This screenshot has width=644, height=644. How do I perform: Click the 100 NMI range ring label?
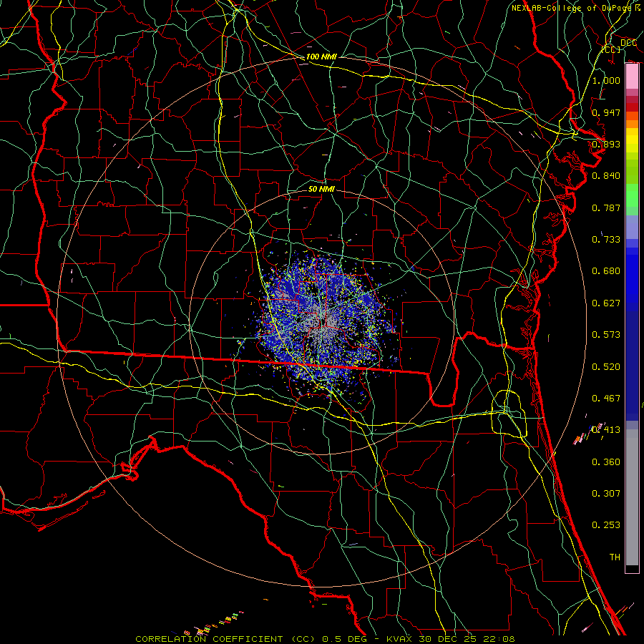pyautogui.click(x=321, y=57)
